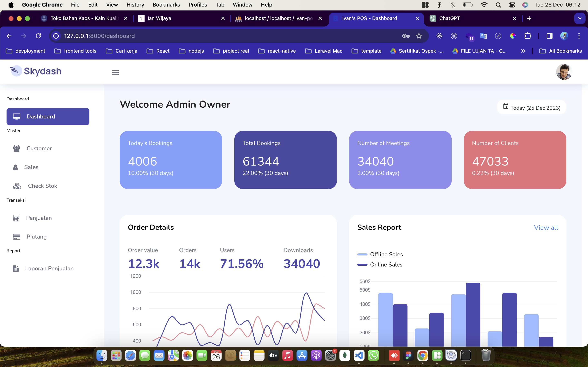The image size is (588, 367).
Task: Click the View all link in Sales Report
Action: [x=546, y=227]
